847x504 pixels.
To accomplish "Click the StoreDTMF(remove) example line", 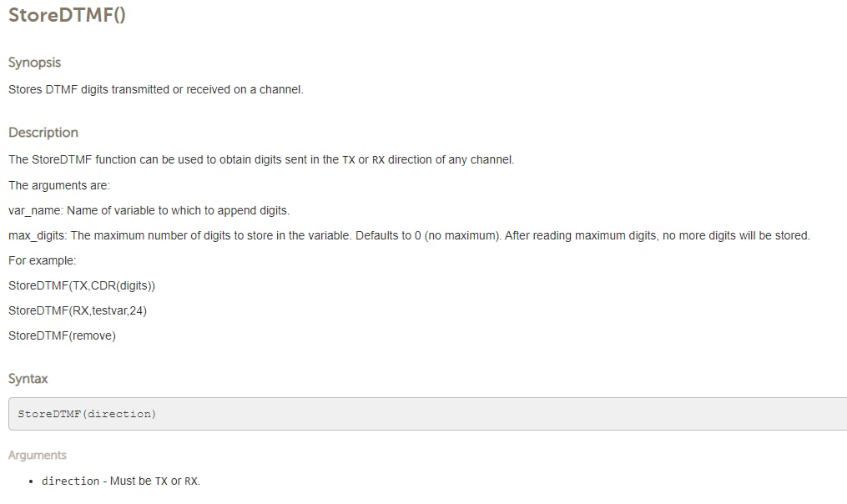I will click(x=62, y=335).
